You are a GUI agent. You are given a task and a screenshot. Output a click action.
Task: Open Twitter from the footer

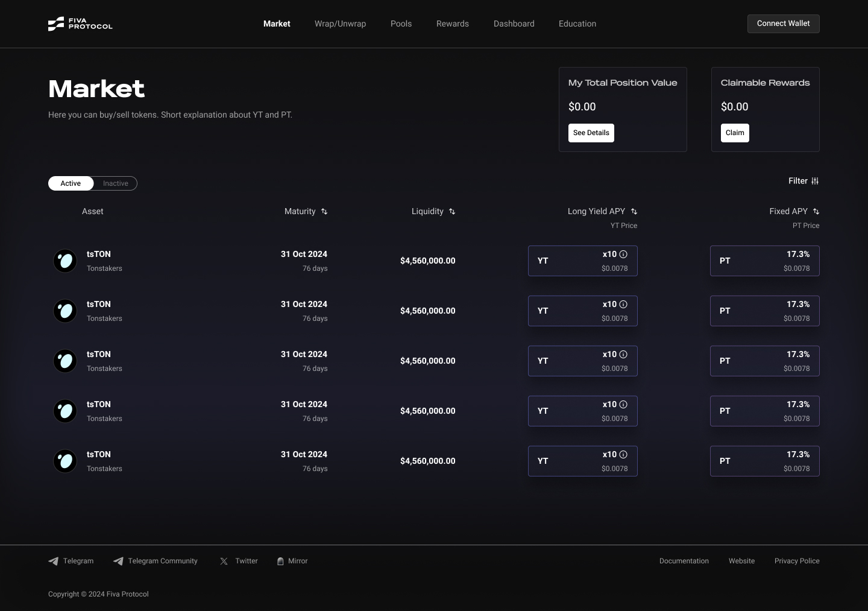239,561
